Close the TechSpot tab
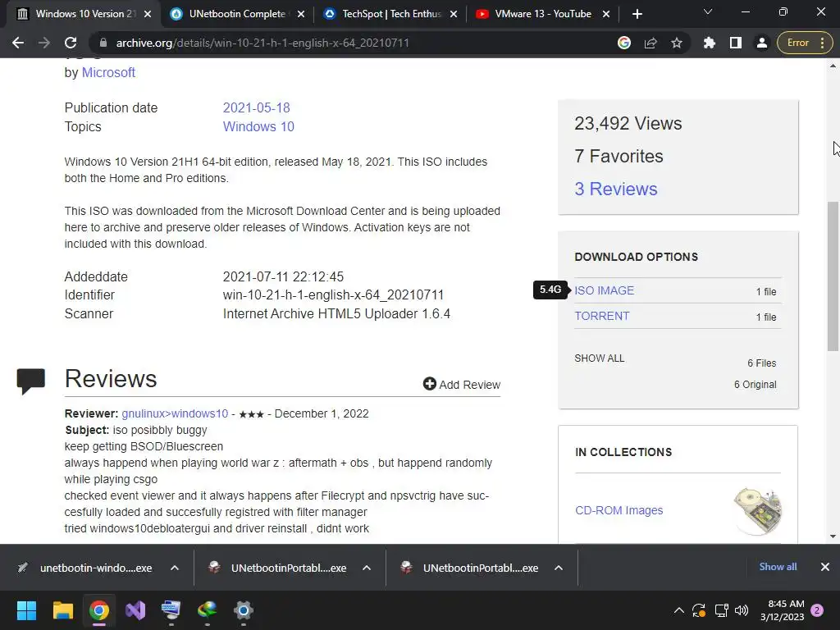The width and height of the screenshot is (840, 630). tap(454, 14)
